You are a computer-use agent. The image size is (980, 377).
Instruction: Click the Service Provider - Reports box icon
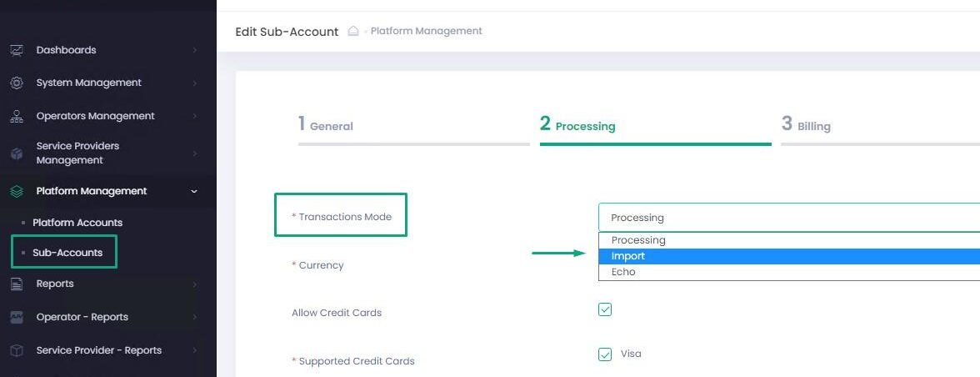[x=16, y=351]
